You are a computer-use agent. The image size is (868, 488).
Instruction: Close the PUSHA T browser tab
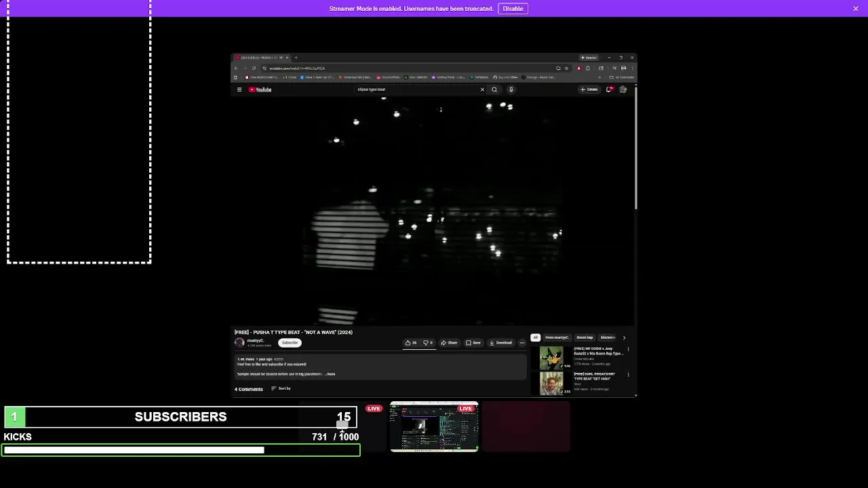[x=287, y=58]
